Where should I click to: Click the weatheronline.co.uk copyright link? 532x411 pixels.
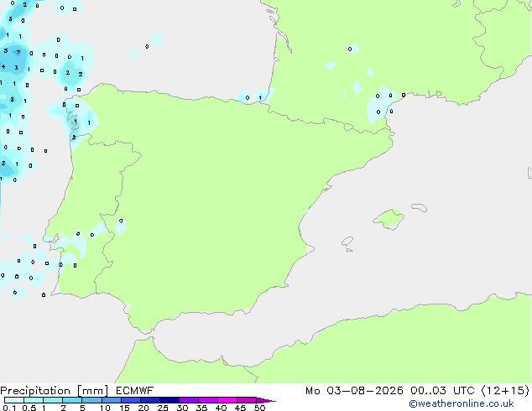(461, 403)
